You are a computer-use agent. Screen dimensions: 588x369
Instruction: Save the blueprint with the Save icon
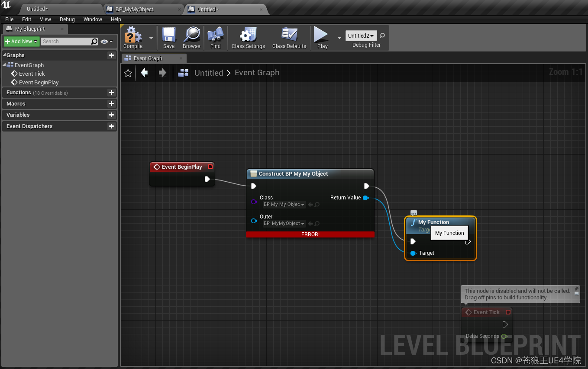(169, 38)
